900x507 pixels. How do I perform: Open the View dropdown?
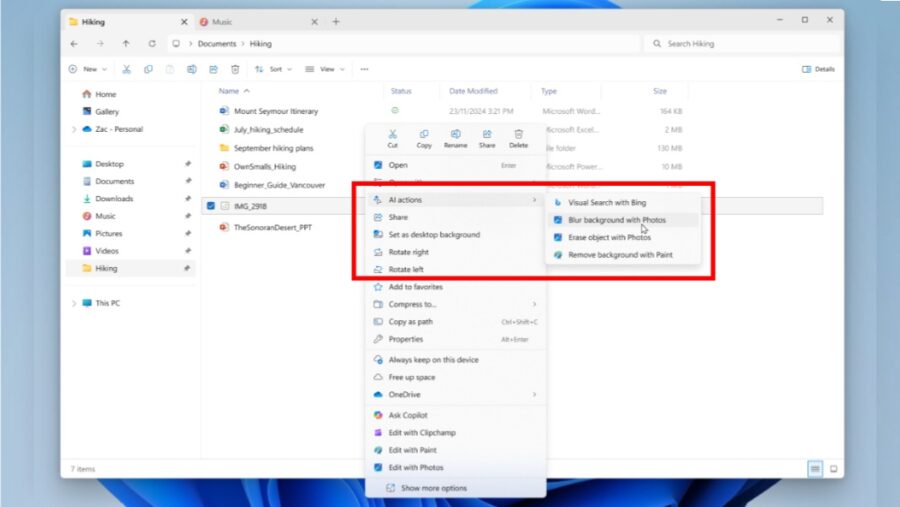point(325,69)
